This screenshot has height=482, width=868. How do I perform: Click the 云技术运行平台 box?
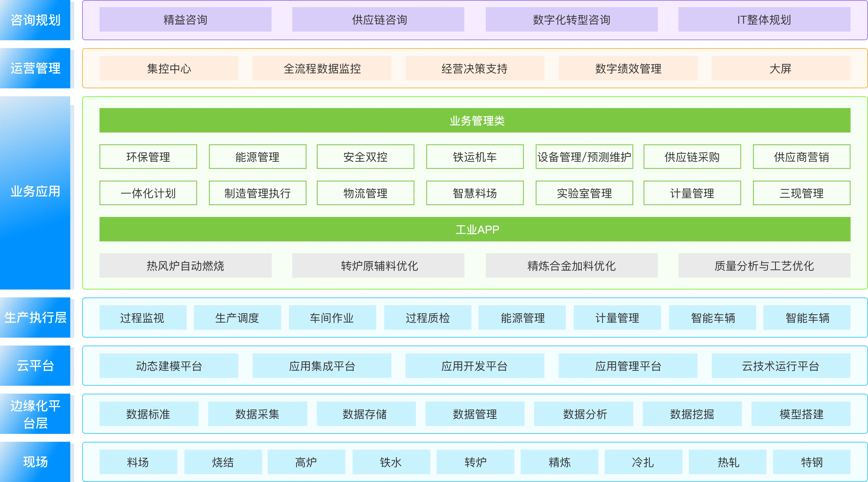780,366
